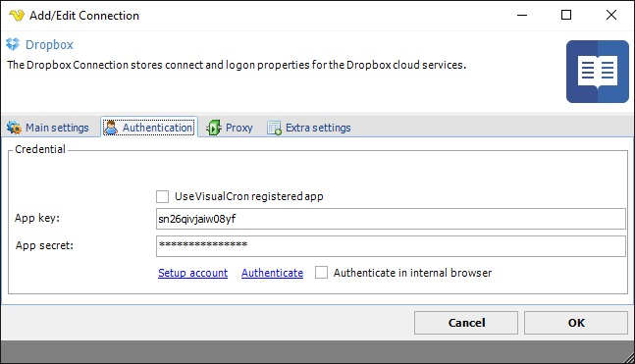Focus the App secret field

[x=391, y=245]
